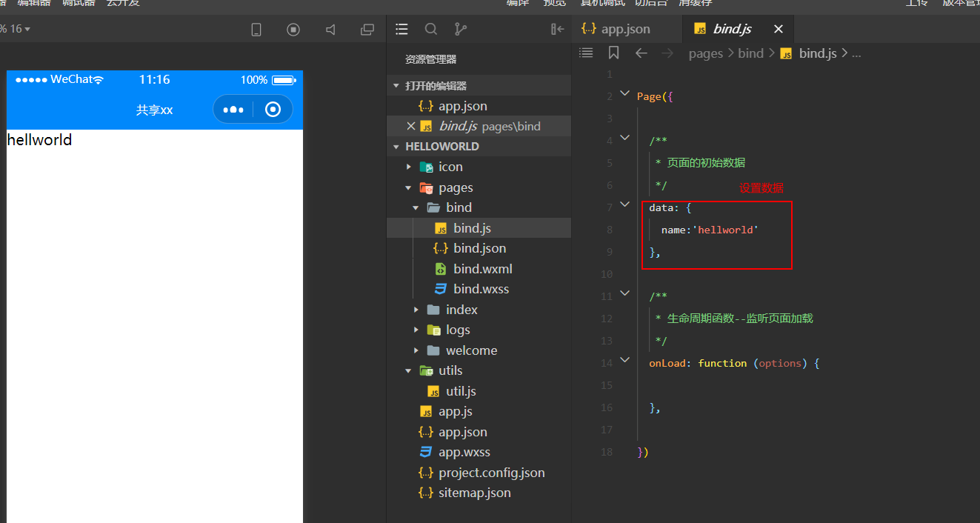Click the 共享xx simulator page title
980x523 pixels.
tap(154, 110)
